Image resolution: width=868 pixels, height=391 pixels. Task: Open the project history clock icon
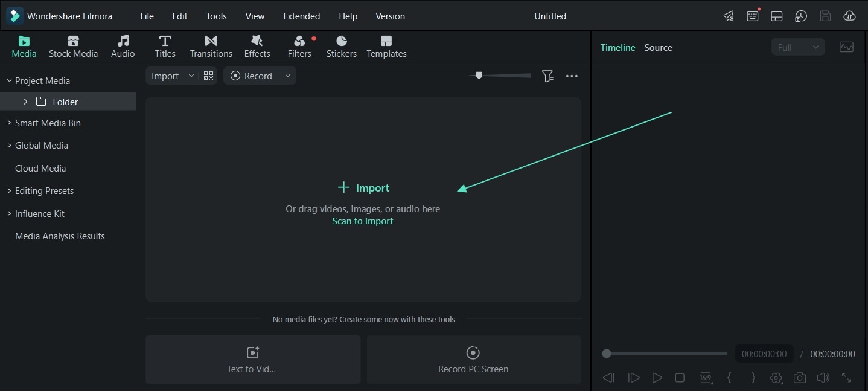(x=801, y=16)
